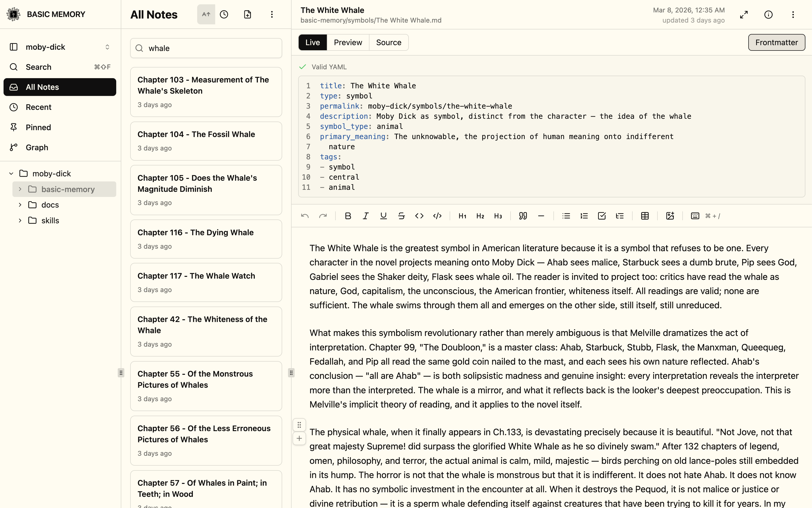Insert a table using toolbar icon

(645, 216)
